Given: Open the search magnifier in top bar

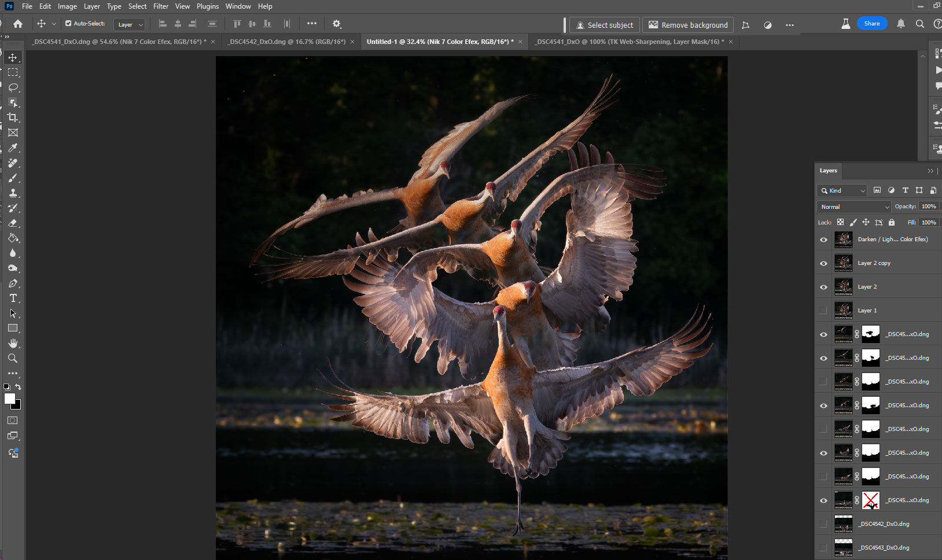Looking at the screenshot, I should click(920, 24).
